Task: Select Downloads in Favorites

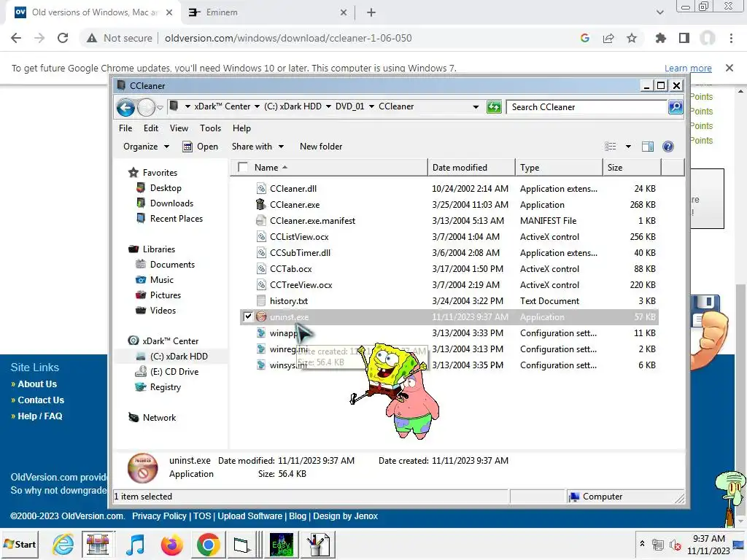Action: [x=171, y=203]
